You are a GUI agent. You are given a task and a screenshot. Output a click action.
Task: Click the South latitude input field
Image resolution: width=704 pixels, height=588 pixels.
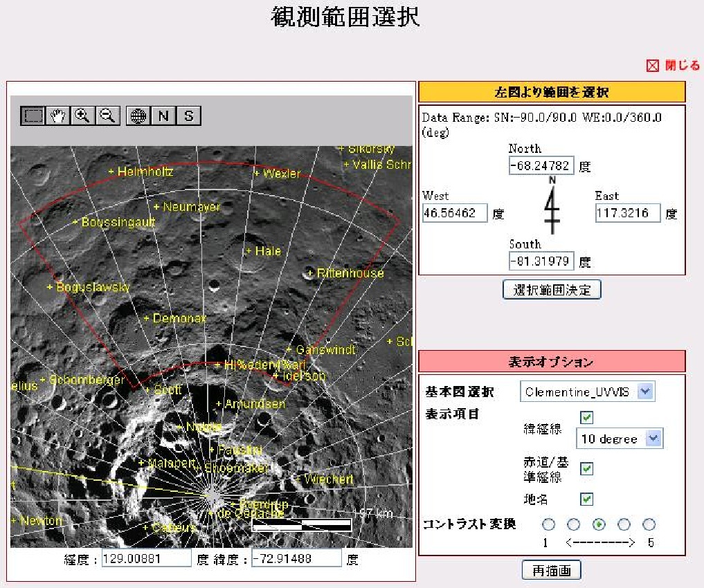click(x=541, y=261)
